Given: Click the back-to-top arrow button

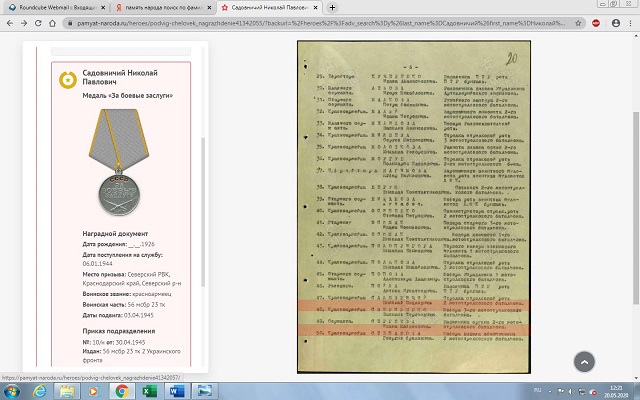Looking at the screenshot, I should tap(584, 362).
